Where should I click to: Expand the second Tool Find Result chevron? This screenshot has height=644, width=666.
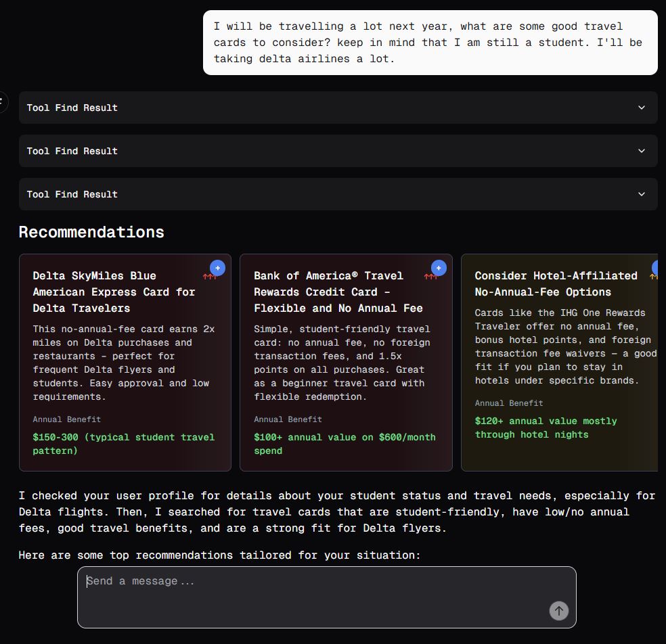[x=642, y=151]
